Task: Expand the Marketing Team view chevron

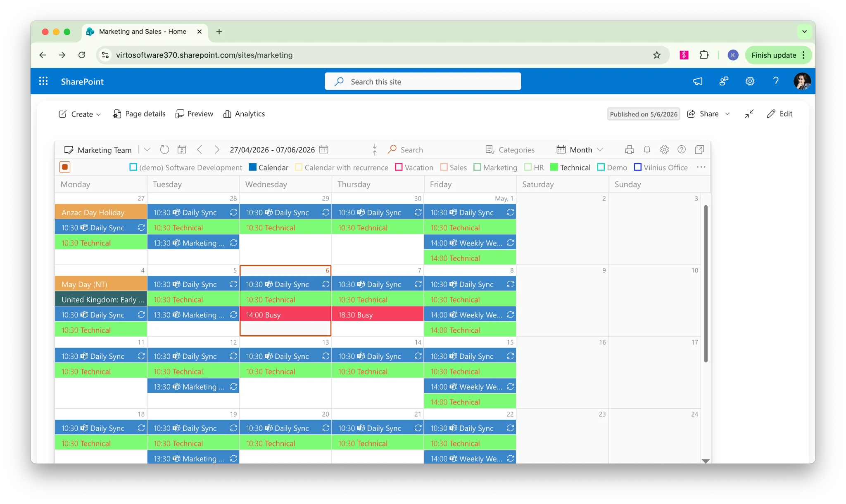Action: coord(147,149)
